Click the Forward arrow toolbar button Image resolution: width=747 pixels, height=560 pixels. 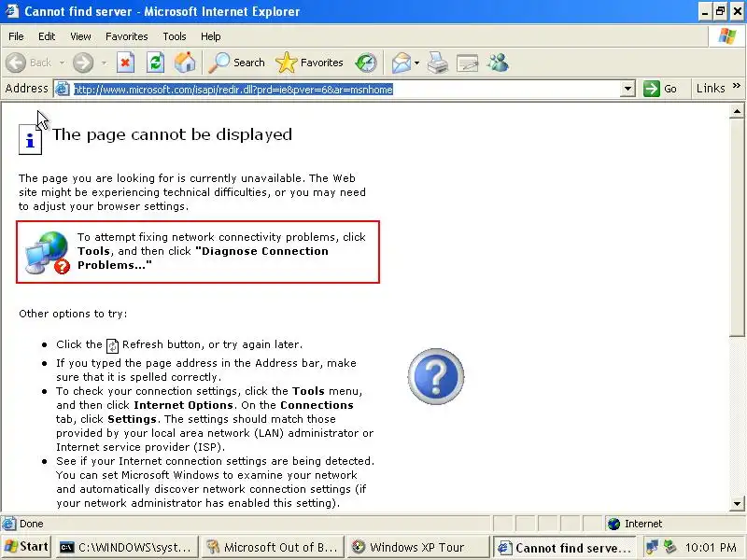coord(83,63)
